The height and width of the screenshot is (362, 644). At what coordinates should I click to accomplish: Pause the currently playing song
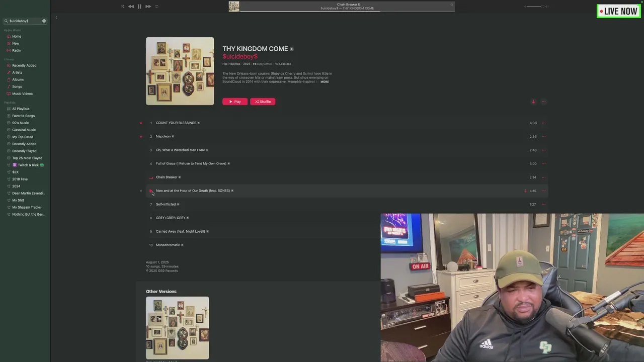pyautogui.click(x=139, y=7)
